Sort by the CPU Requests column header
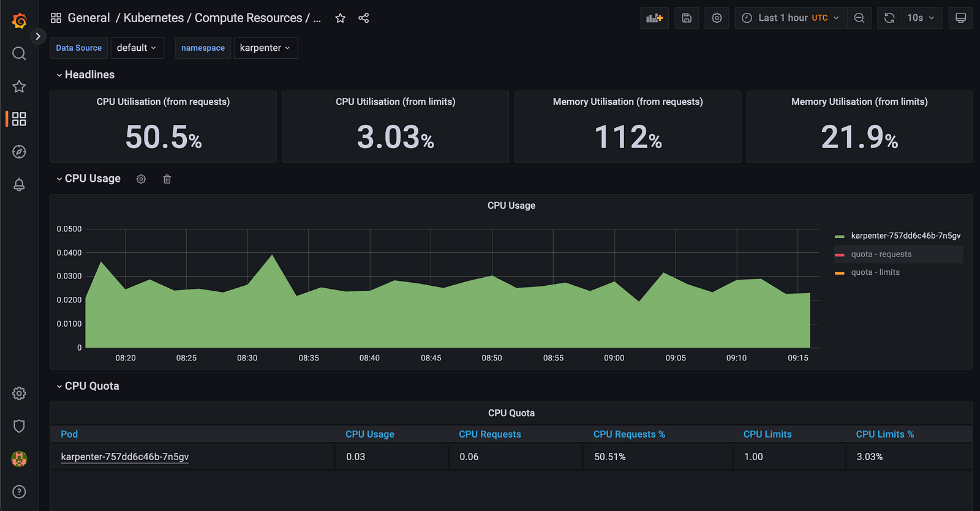 tap(490, 434)
